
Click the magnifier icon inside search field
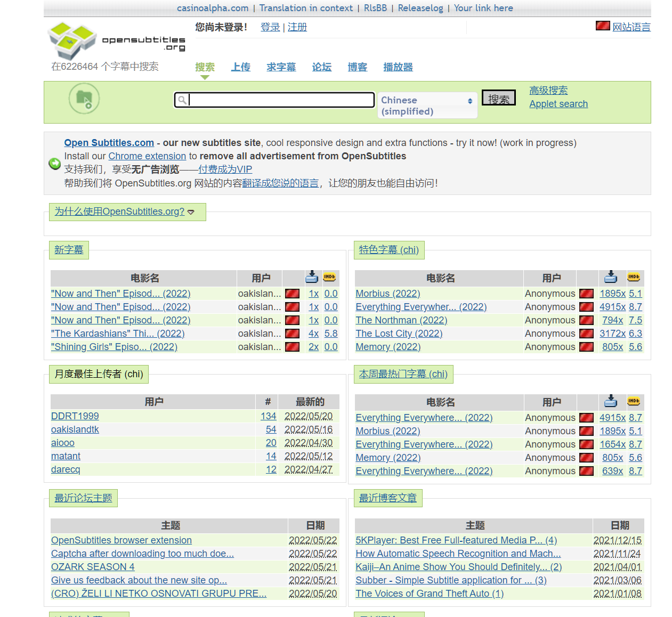tap(182, 100)
